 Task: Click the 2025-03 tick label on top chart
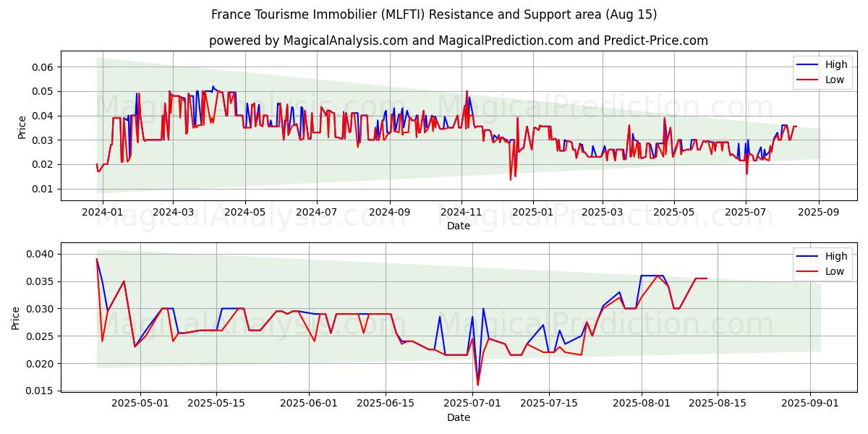coord(603,213)
